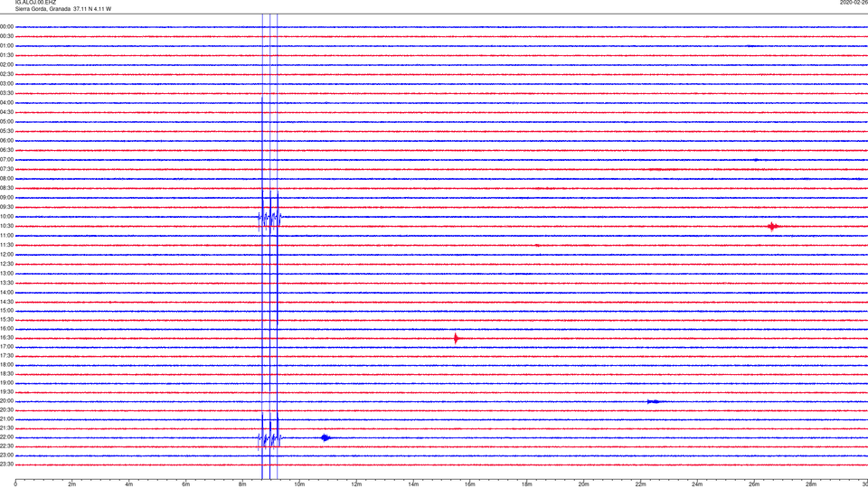Select the 00:00 trace time label
This screenshot has width=868, height=488.
6,26
